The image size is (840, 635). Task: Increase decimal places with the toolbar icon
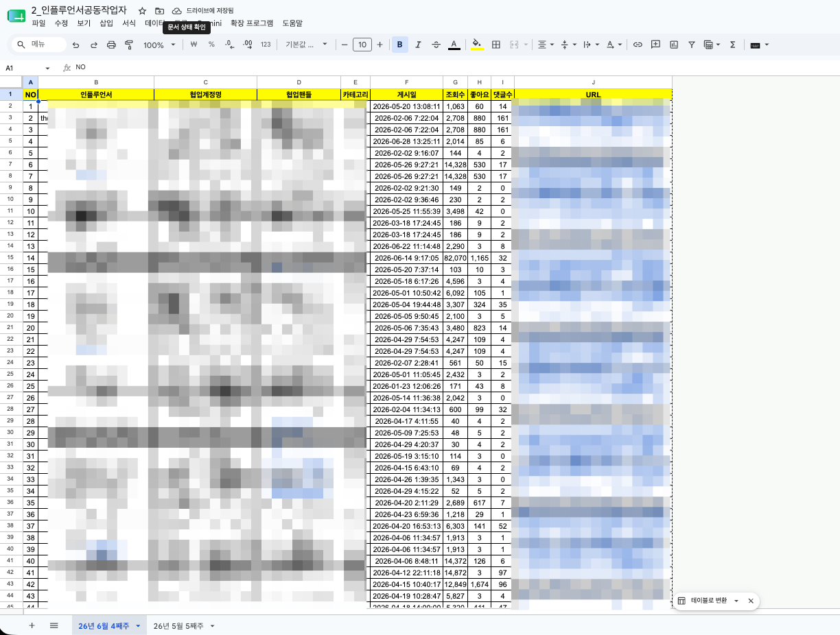(x=248, y=45)
